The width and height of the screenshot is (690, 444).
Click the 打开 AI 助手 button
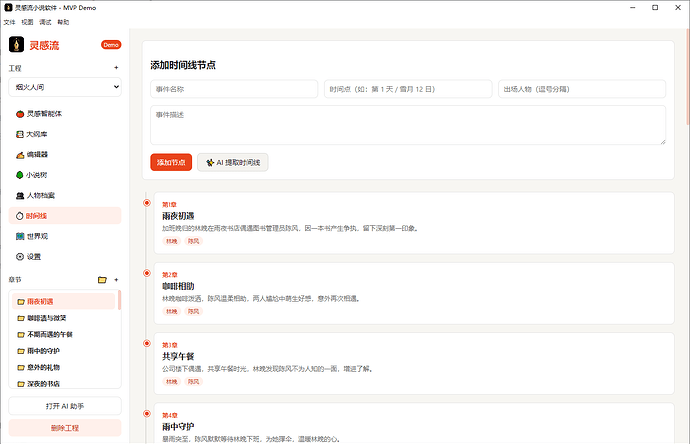coord(65,406)
